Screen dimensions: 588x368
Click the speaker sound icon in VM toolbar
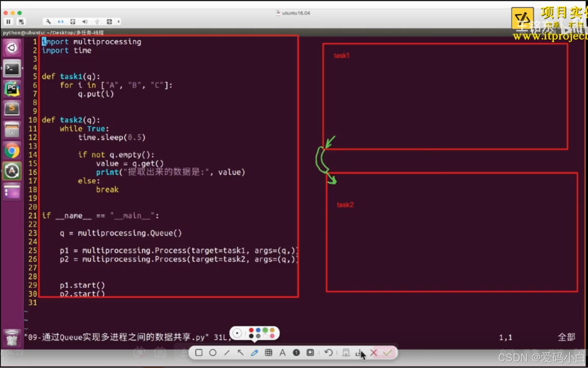click(85, 22)
